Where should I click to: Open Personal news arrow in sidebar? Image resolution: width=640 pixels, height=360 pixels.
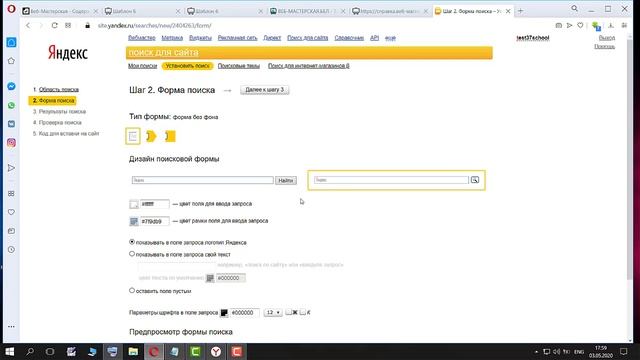click(11, 168)
